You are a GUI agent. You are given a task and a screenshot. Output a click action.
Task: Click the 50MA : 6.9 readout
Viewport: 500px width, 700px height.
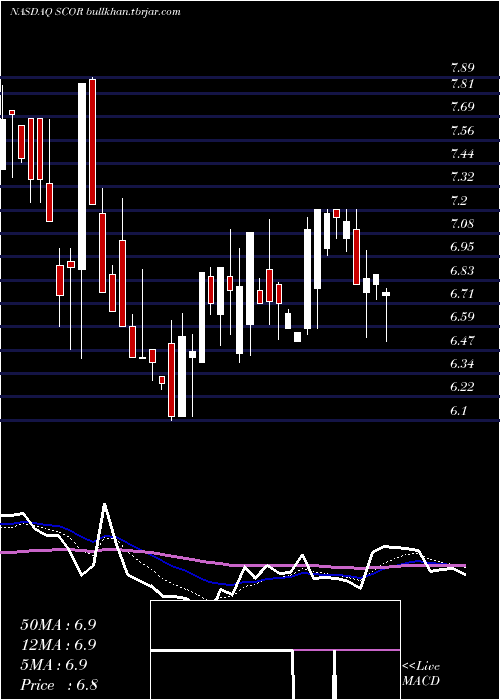[58, 625]
